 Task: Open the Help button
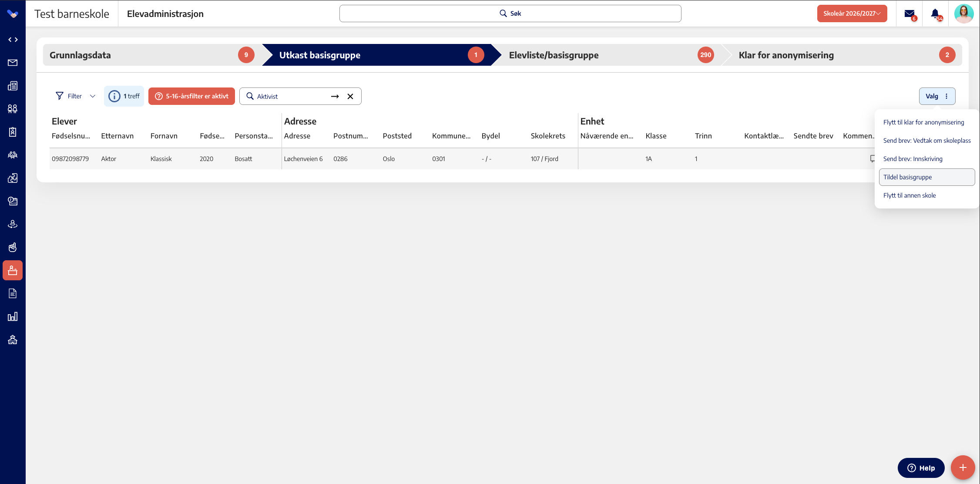[x=921, y=468]
